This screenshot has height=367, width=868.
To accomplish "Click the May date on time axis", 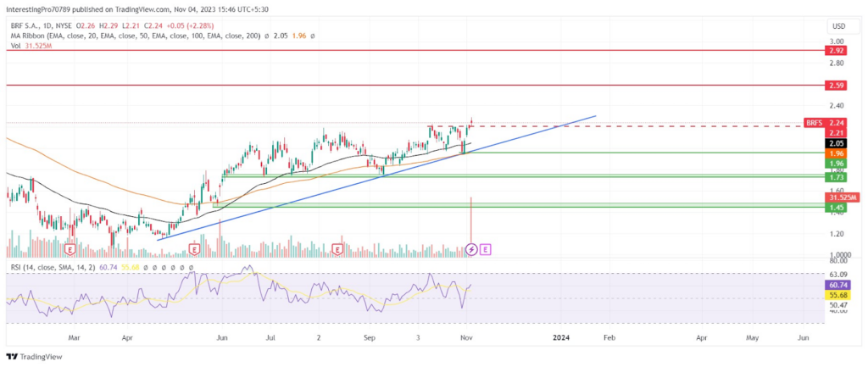I will 752,336.
